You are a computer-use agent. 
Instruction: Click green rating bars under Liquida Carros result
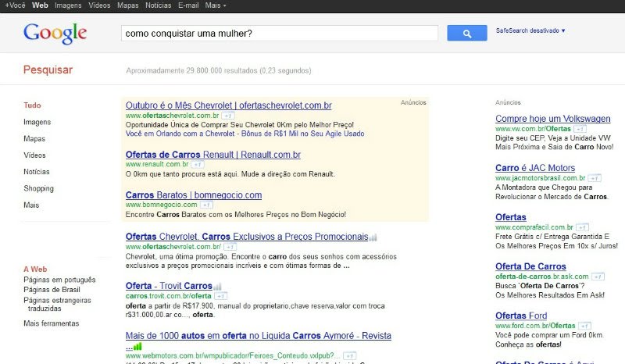[x=137, y=347]
